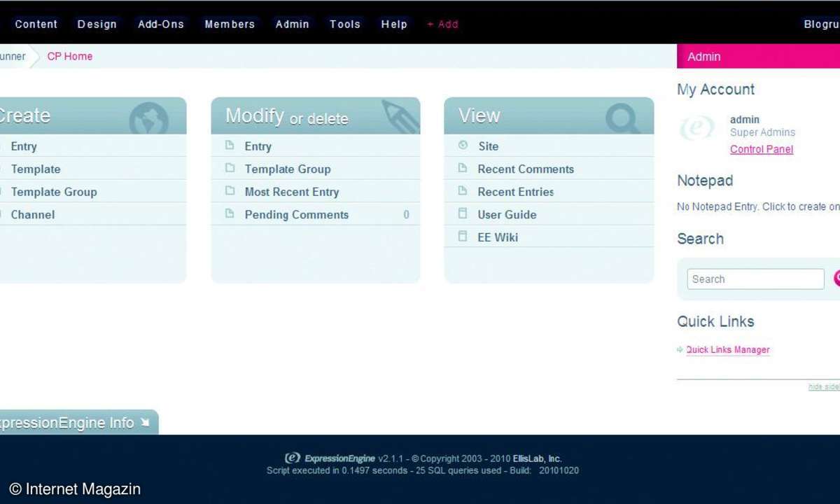Open Most Recent Entry
The width and height of the screenshot is (840, 504).
click(292, 192)
